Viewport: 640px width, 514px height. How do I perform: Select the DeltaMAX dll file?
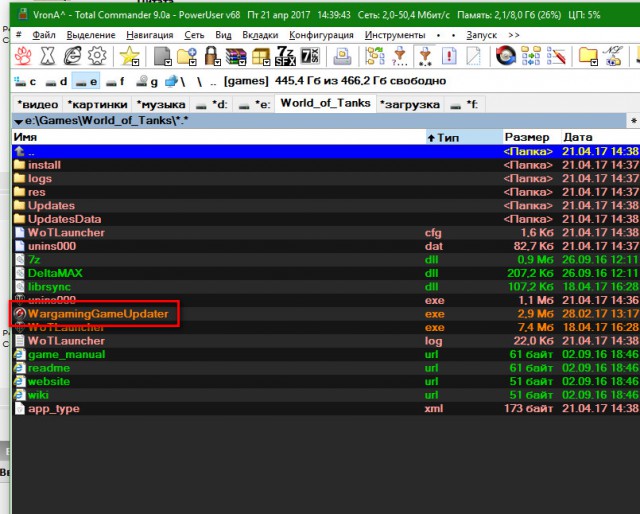tap(326, 273)
